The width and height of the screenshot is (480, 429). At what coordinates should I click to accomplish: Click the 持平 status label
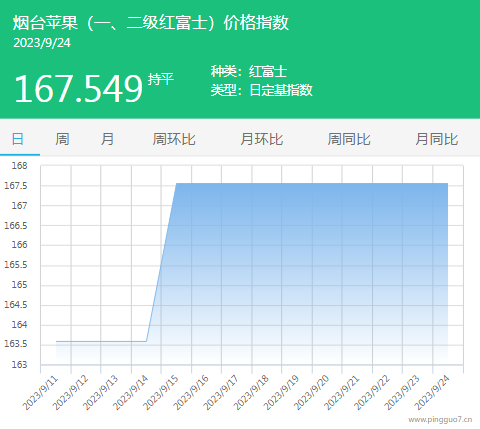pos(161,79)
